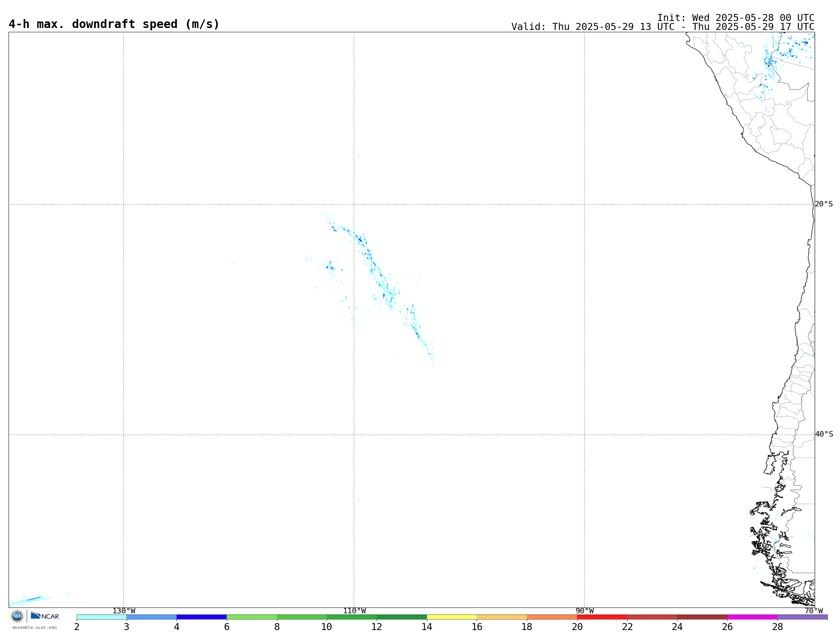840x632 pixels.
Task: Click the yellow 14-16 colorbar swatch
Action: (452, 617)
